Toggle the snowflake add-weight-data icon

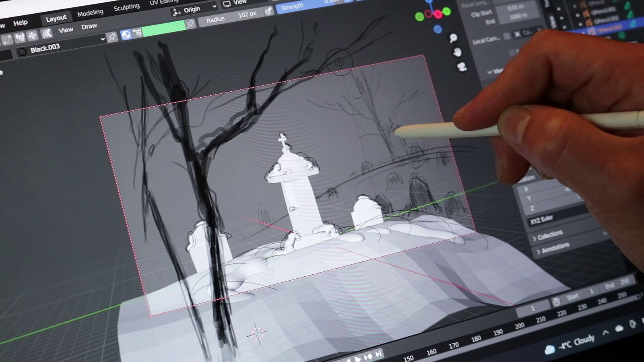click(33, 36)
